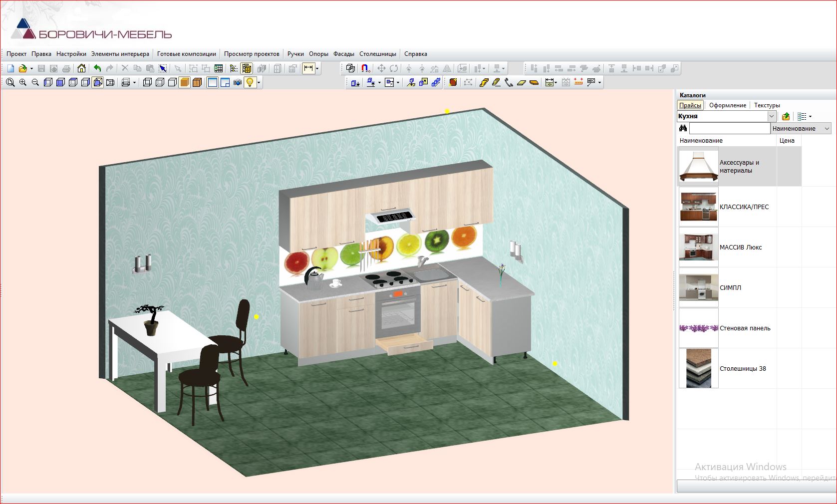837x504 pixels.
Task: Click the new project blank page icon
Action: click(x=10, y=68)
